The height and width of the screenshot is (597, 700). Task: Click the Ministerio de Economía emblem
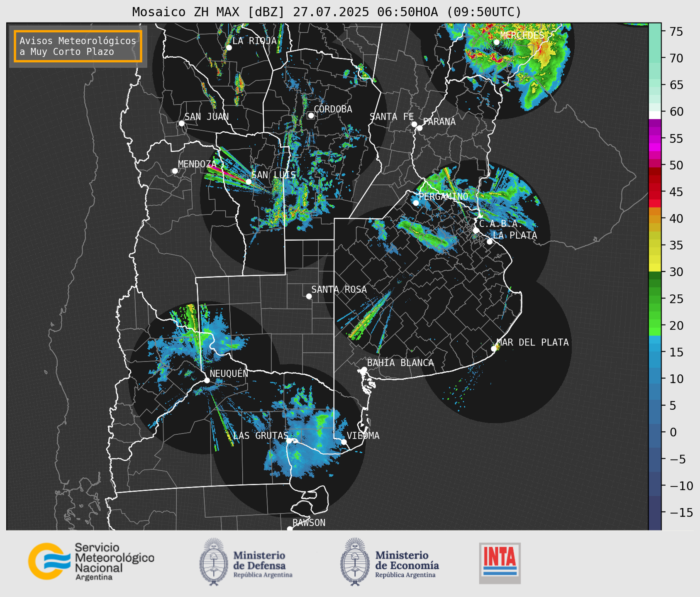354,562
